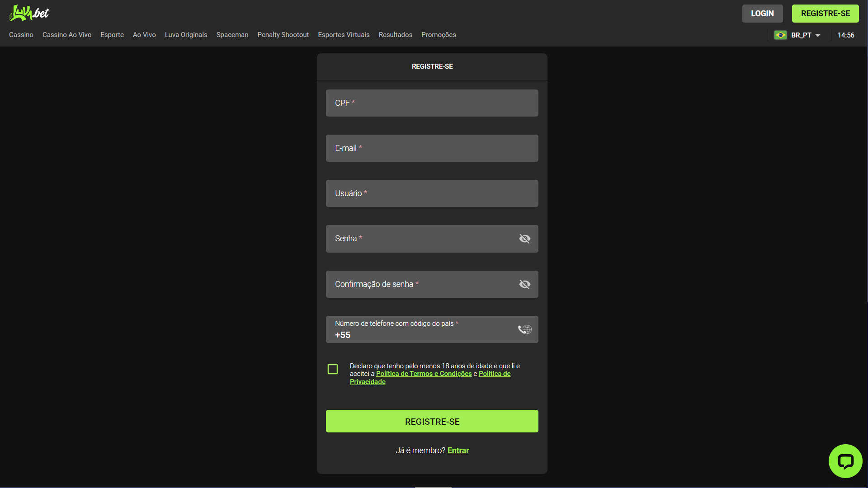Open the Cassino menu item
The width and height of the screenshot is (868, 488).
21,35
